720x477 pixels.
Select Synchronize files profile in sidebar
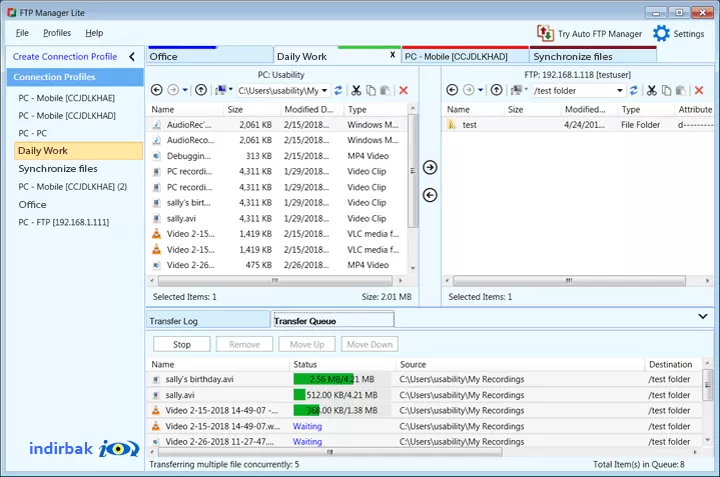pos(58,168)
